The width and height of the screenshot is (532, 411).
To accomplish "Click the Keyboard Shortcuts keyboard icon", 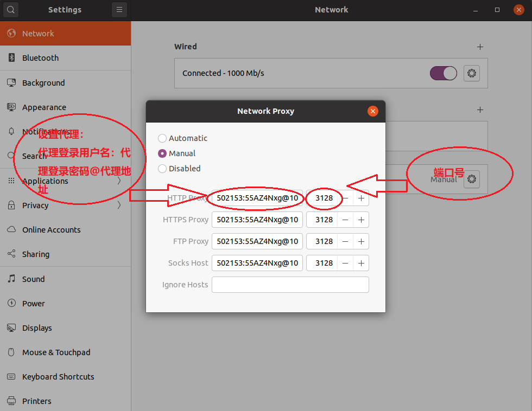I will tap(11, 376).
